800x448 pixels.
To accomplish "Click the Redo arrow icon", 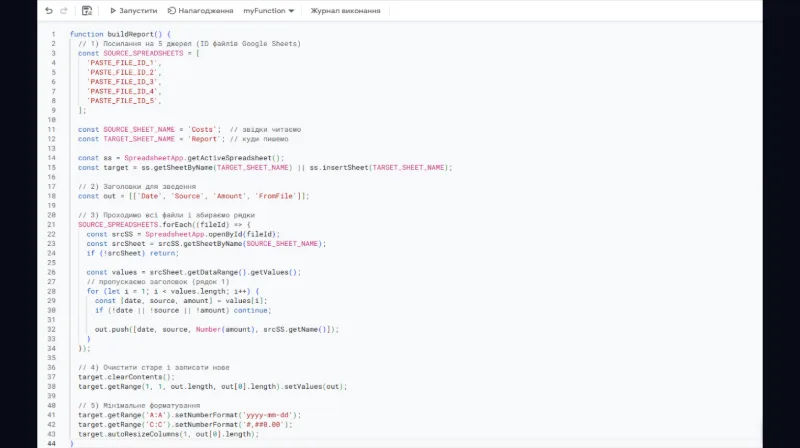I will (65, 11).
